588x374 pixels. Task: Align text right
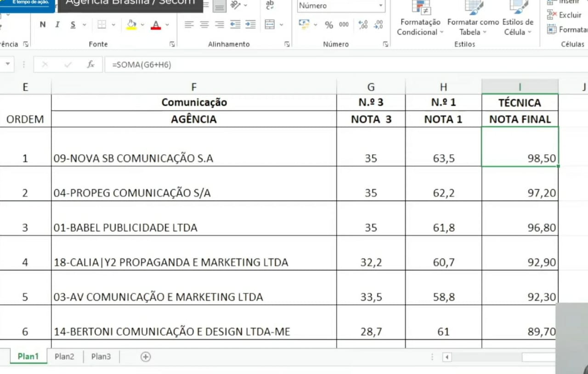pyautogui.click(x=220, y=25)
